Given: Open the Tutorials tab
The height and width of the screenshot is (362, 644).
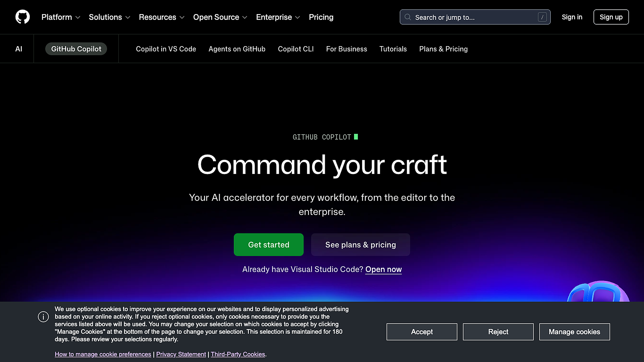Looking at the screenshot, I should (393, 49).
